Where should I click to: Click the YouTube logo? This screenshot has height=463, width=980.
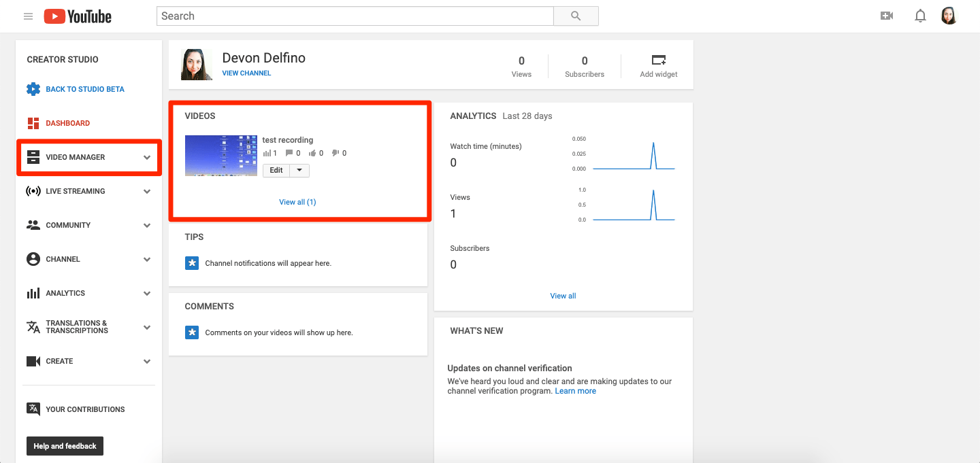78,16
